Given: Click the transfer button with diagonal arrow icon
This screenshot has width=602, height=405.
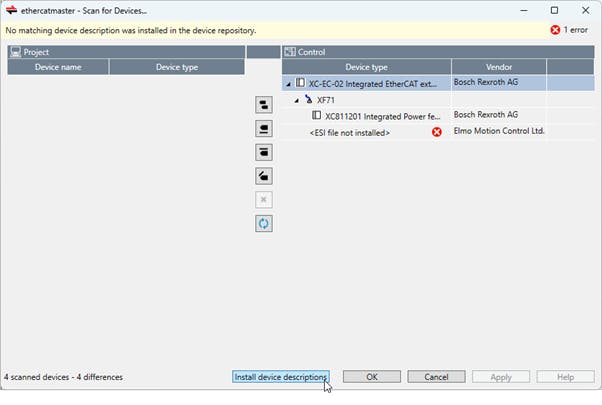Looking at the screenshot, I should tap(264, 176).
